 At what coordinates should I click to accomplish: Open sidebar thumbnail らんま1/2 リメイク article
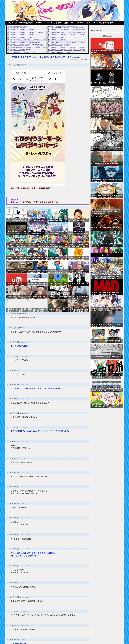click(x=106, y=335)
